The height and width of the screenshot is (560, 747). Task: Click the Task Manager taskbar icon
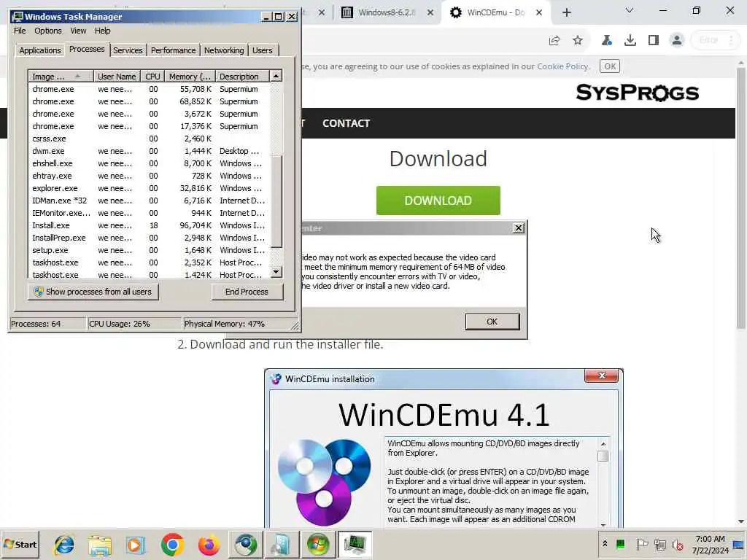click(x=355, y=544)
